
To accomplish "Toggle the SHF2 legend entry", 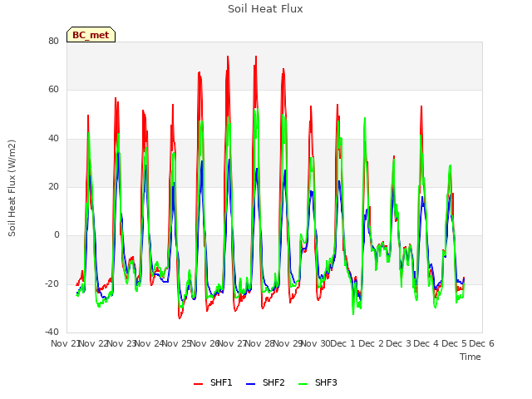I will pos(265,382).
